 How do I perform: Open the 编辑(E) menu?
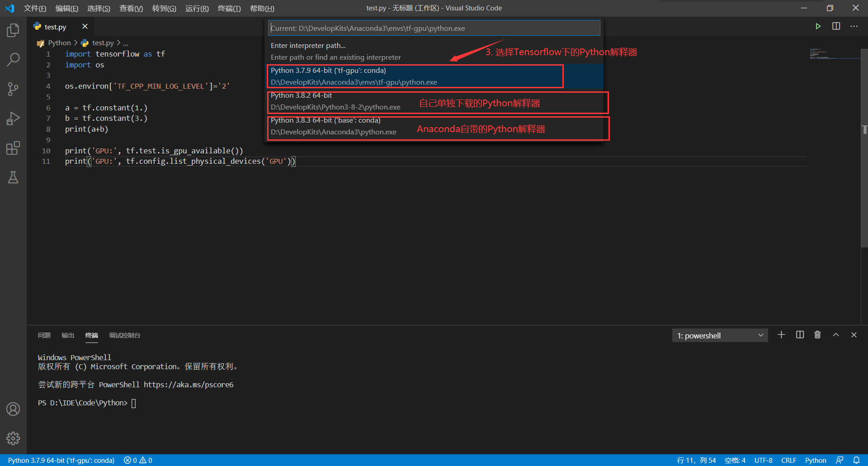(x=67, y=8)
